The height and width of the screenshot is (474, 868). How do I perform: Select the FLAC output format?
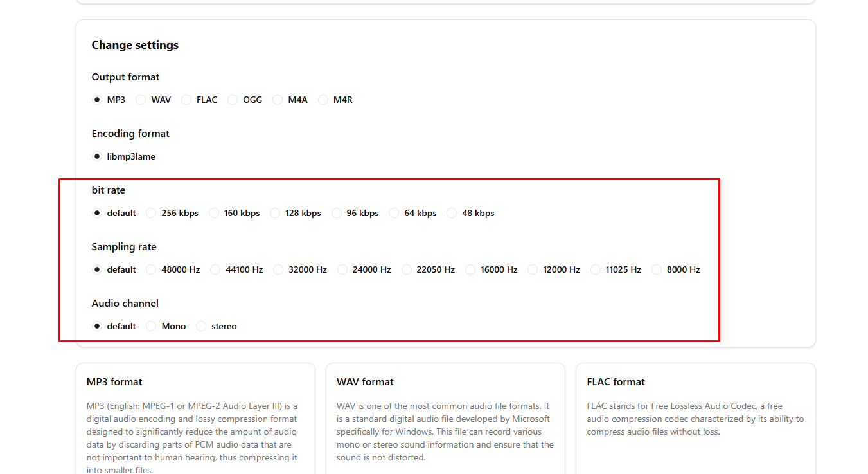point(186,100)
